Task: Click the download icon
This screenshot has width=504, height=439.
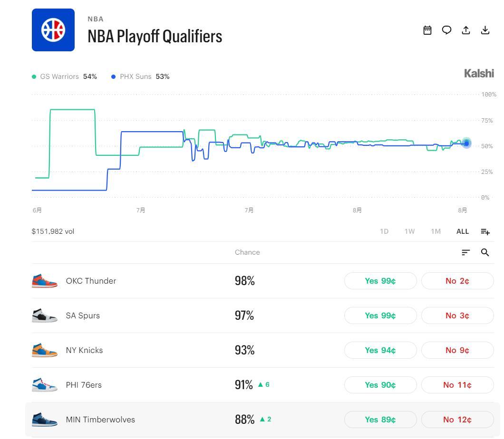Action: click(485, 30)
